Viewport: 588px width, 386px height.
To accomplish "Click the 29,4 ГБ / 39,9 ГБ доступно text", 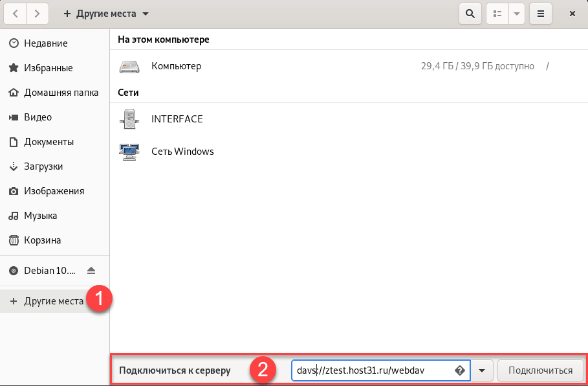I will (x=477, y=66).
